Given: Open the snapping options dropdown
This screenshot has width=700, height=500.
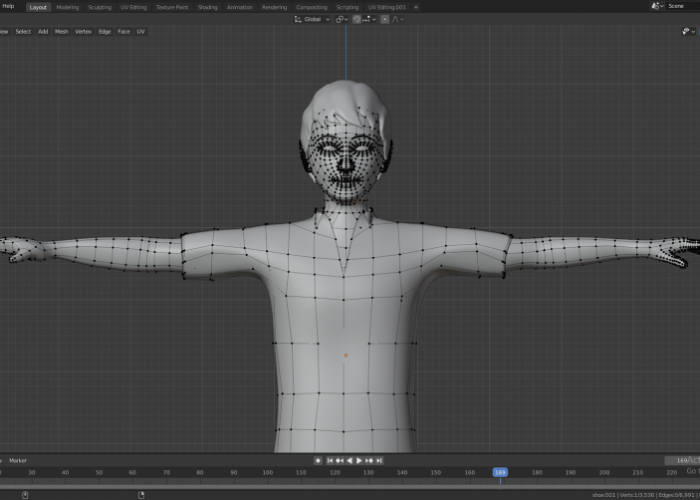Looking at the screenshot, I should 369,19.
